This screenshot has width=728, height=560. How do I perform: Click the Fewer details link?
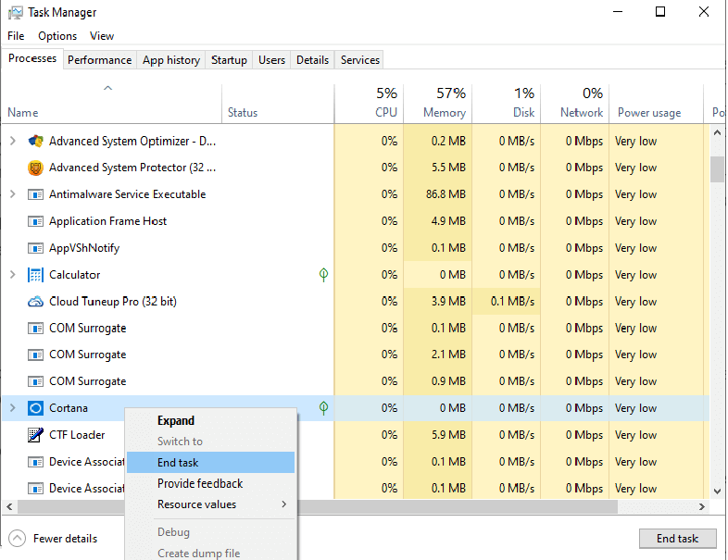click(65, 539)
